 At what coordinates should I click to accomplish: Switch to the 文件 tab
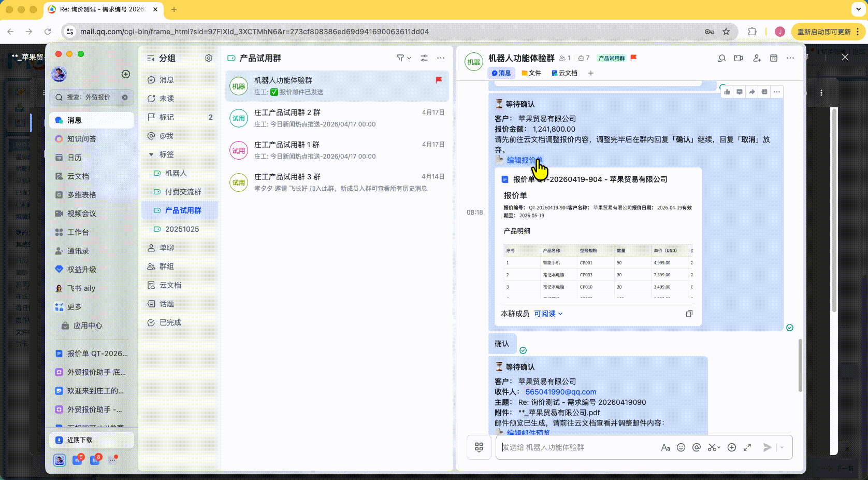click(531, 73)
